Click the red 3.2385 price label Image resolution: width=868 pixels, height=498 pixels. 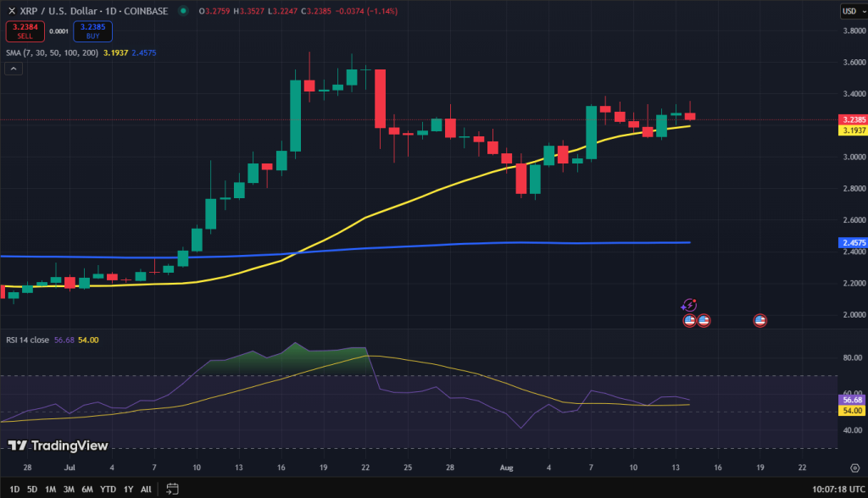[x=853, y=119]
